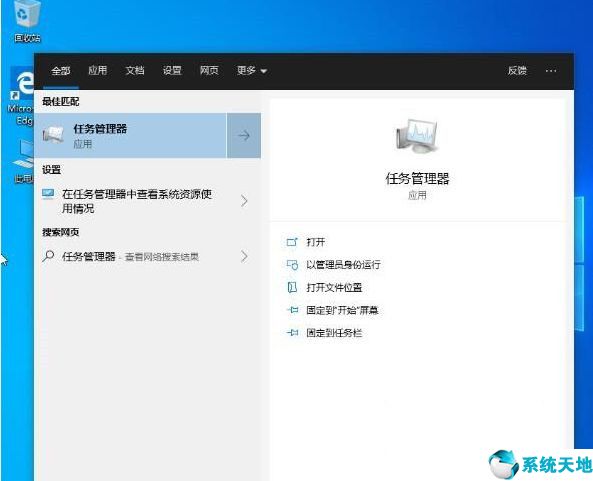This screenshot has width=593, height=481.
Task: Click the large Task Manager preview icon
Action: (x=417, y=136)
